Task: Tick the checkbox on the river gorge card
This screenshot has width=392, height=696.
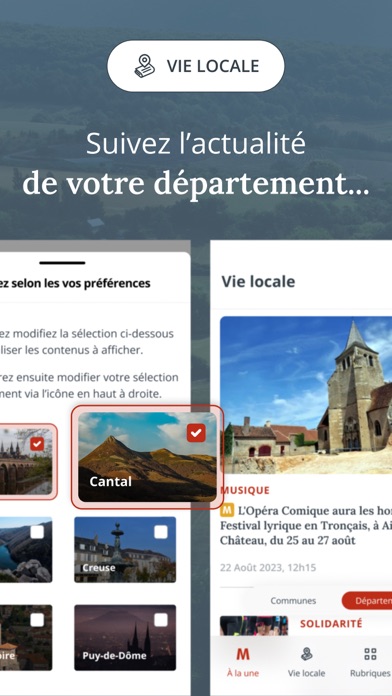Action: (37, 532)
